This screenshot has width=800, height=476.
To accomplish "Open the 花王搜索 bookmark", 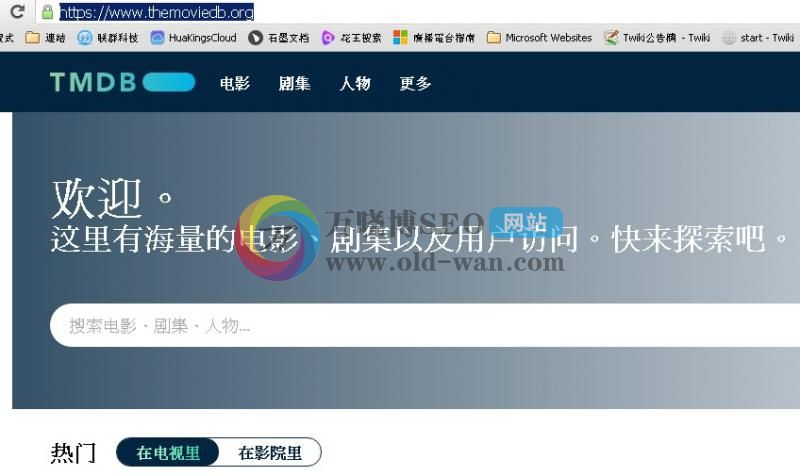I will click(352, 38).
